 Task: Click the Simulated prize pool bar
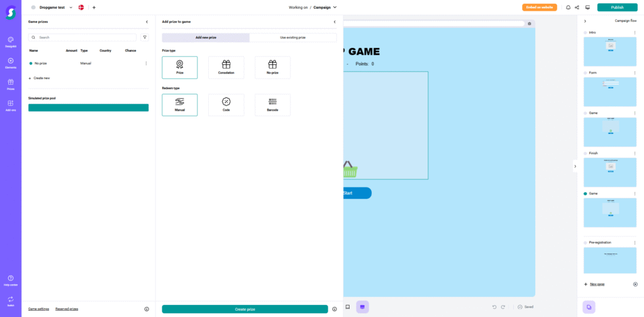88,108
